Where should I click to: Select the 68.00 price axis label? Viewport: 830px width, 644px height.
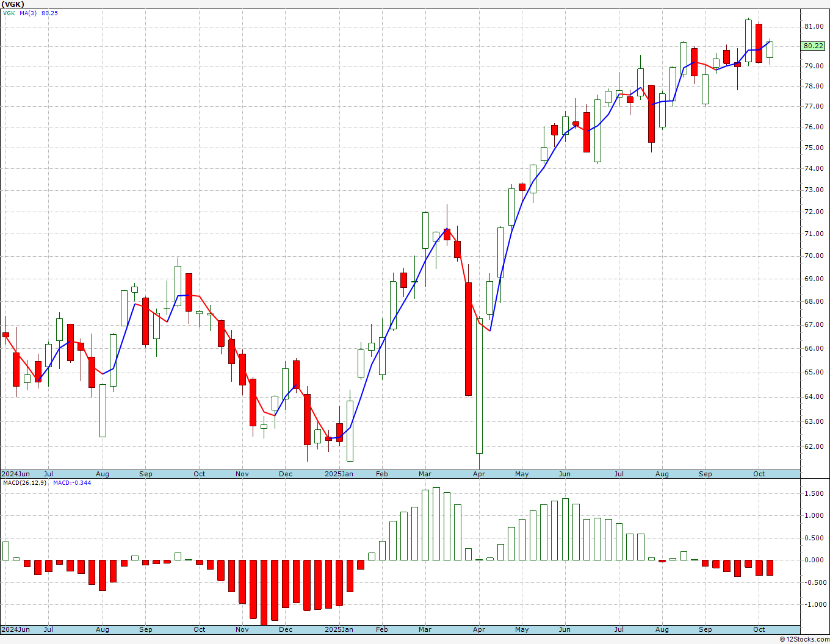point(814,301)
